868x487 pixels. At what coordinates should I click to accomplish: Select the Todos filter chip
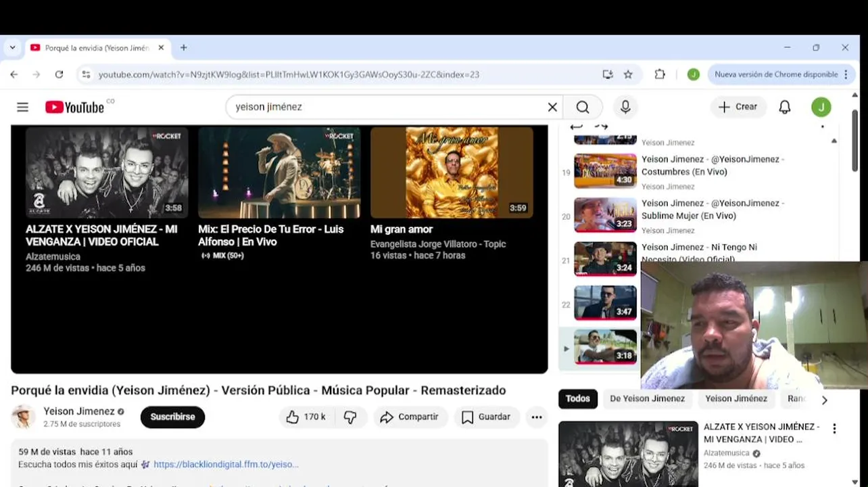point(577,399)
